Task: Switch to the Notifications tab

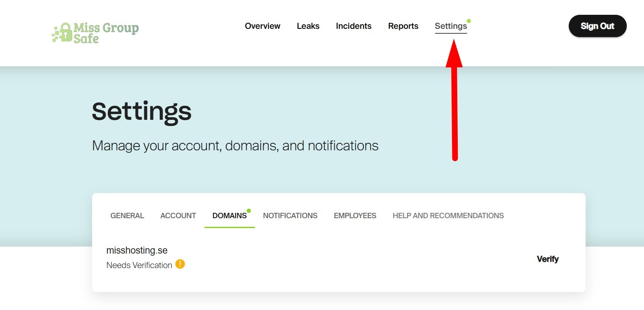Action: [290, 216]
